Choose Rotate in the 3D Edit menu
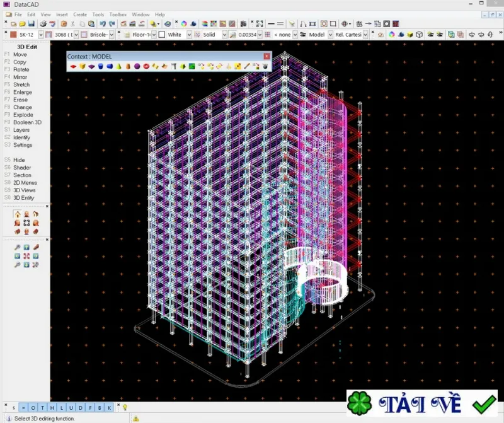The width and height of the screenshot is (504, 423). (21, 69)
